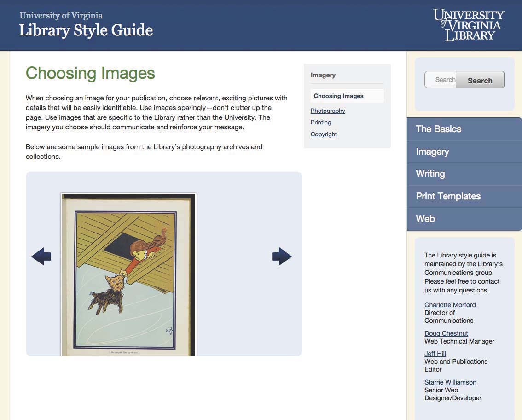Open Print Templates menu item
This screenshot has width=522, height=420.
click(x=448, y=196)
